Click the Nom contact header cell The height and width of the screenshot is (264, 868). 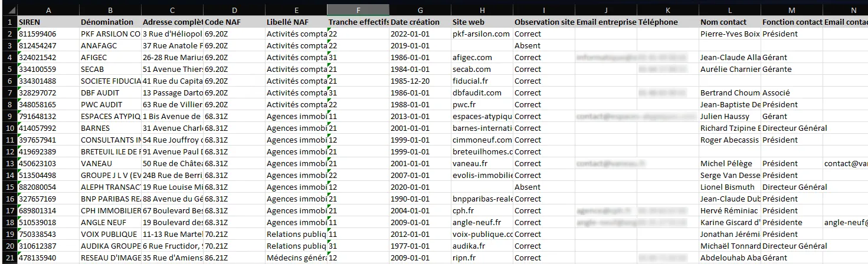coord(730,22)
